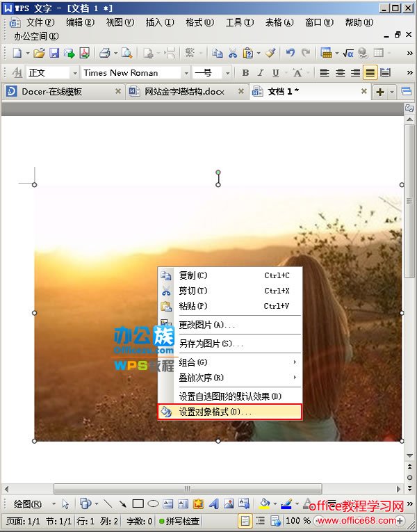Click the Paste clipboard icon in the toolbar
The image size is (417, 532).
248,53
